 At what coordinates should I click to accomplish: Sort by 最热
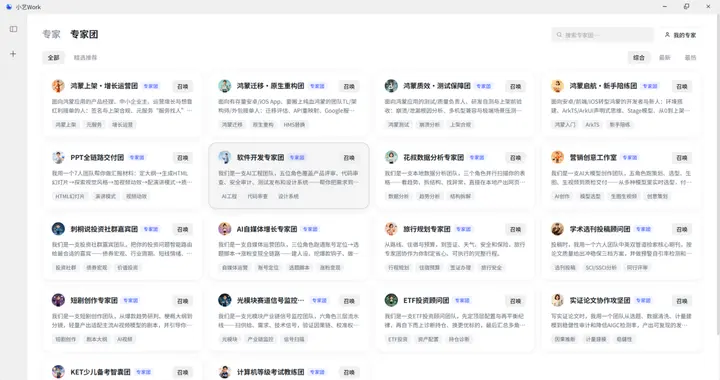coord(691,58)
